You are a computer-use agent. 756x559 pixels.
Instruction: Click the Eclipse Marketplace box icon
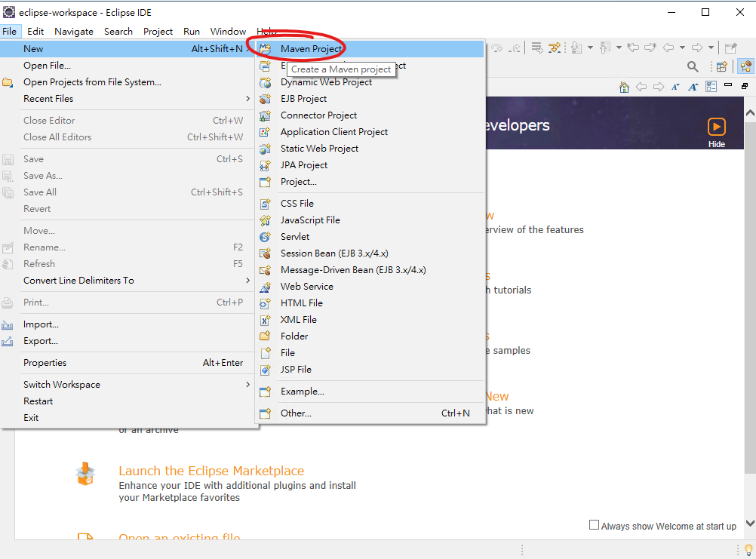tap(85, 474)
